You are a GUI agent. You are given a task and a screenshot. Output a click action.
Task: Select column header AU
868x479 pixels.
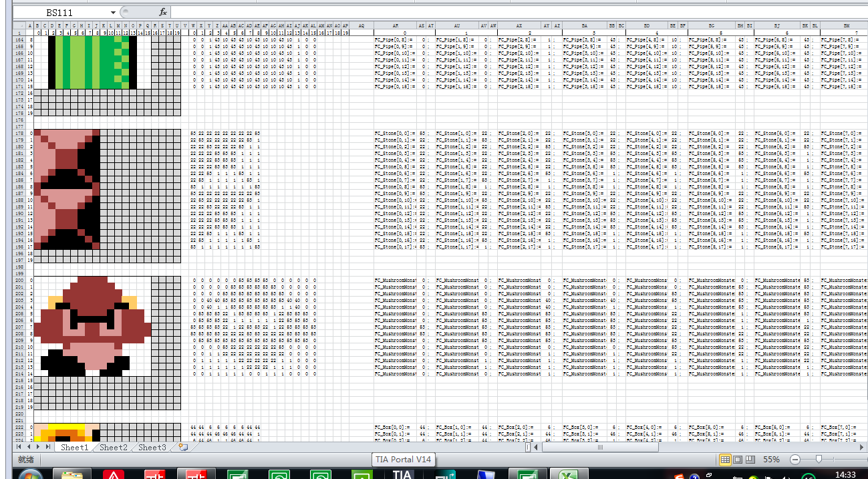tap(457, 25)
